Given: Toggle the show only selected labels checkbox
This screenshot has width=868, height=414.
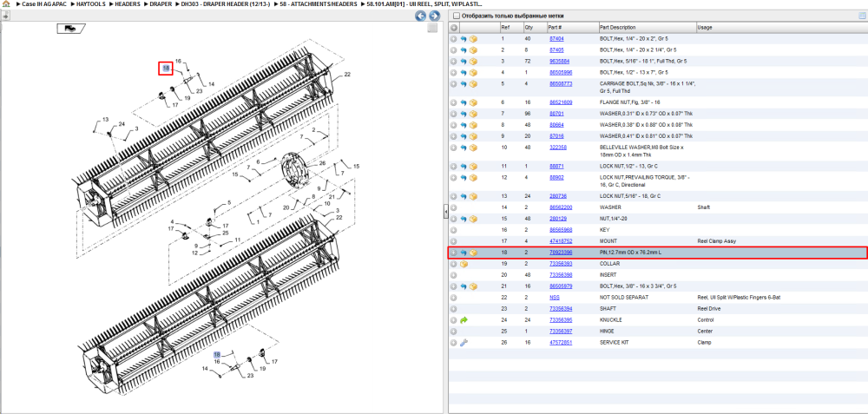Looking at the screenshot, I should 457,16.
